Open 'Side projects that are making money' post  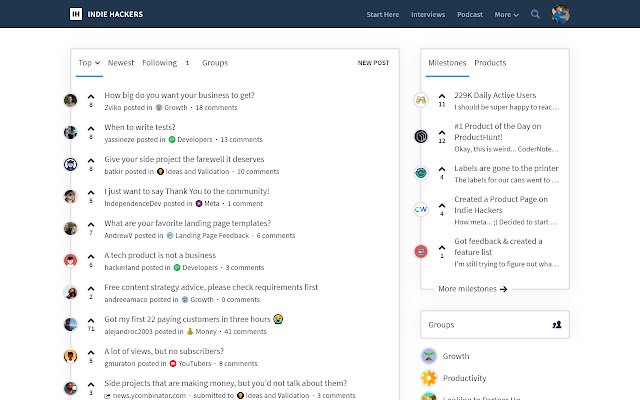pos(225,383)
